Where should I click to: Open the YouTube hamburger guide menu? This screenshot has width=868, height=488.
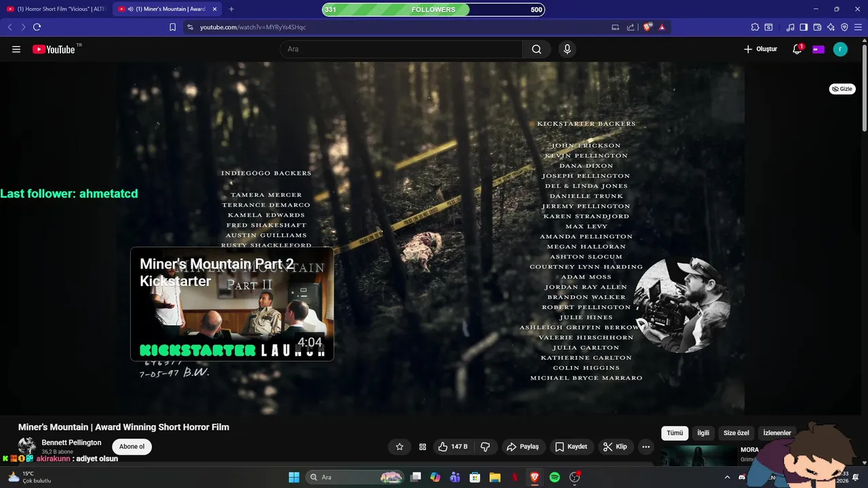(x=16, y=49)
